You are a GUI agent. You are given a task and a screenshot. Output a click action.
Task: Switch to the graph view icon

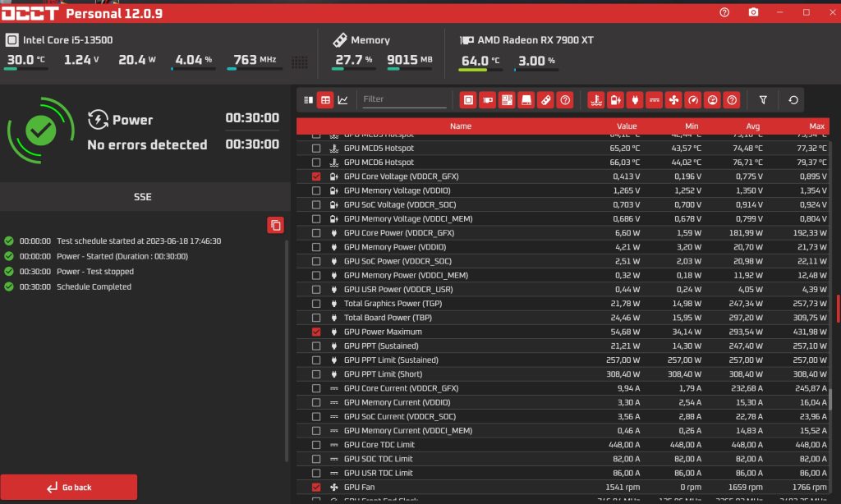[342, 100]
